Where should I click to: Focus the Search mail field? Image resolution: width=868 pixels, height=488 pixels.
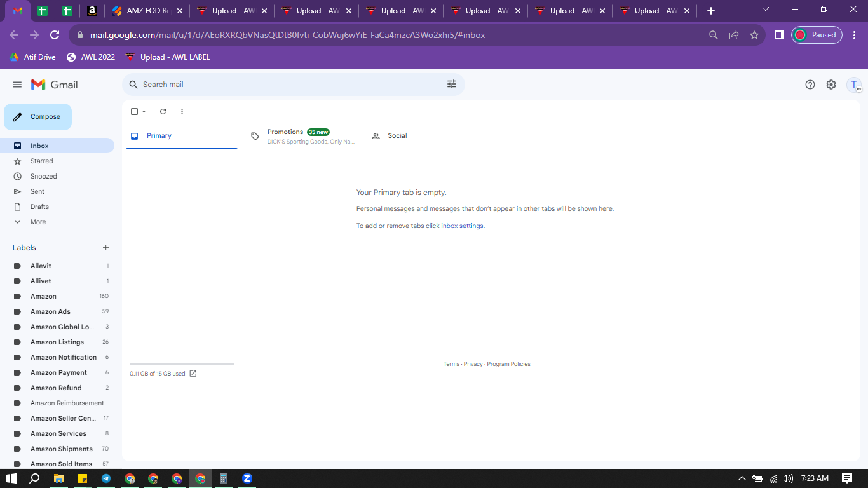(292, 85)
